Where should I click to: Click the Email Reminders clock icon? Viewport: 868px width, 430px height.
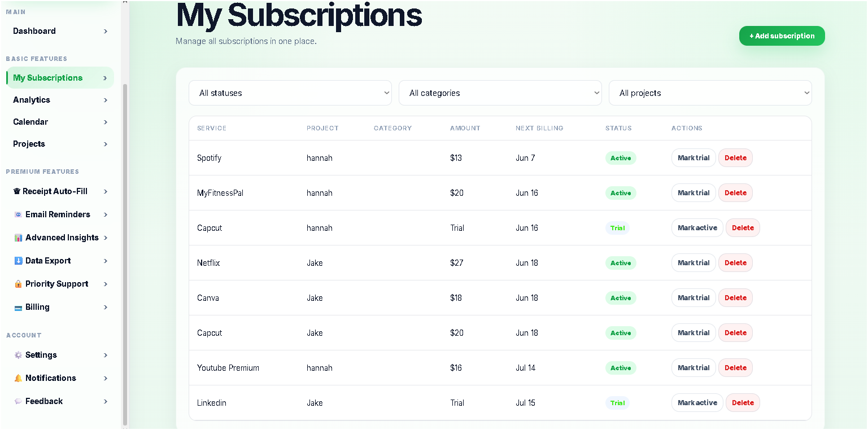pos(18,214)
